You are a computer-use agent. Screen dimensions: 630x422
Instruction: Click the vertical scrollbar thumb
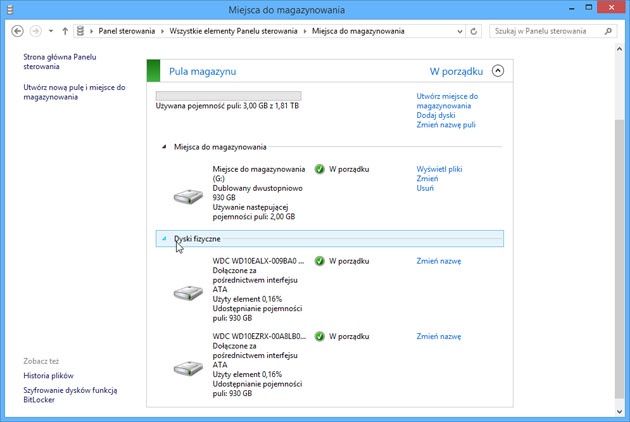click(619, 259)
